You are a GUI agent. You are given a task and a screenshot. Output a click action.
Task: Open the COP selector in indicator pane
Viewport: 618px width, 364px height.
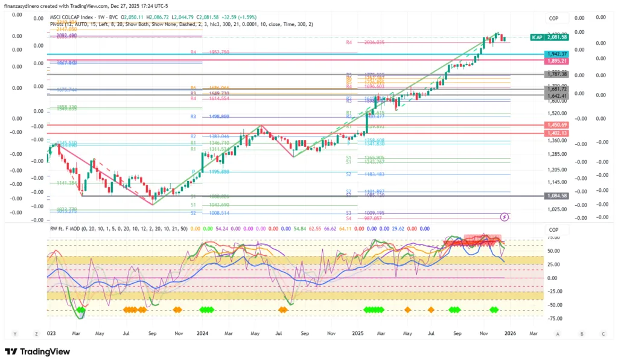tap(554, 230)
